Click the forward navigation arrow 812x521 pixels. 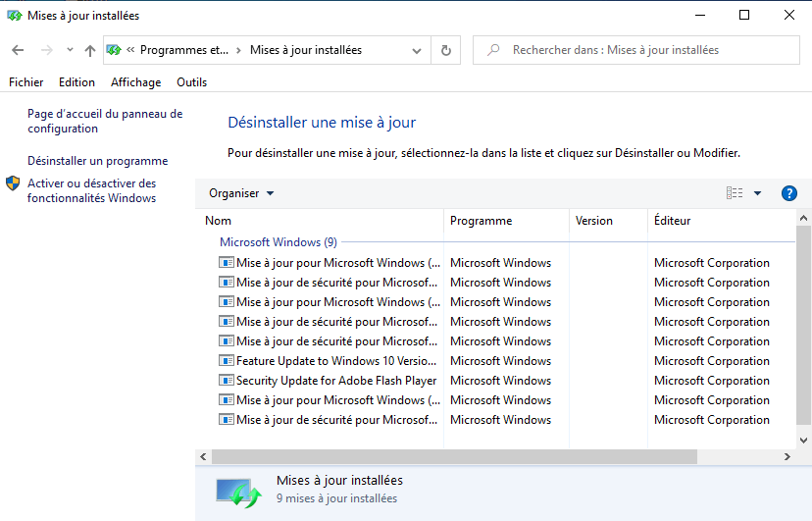coord(47,50)
